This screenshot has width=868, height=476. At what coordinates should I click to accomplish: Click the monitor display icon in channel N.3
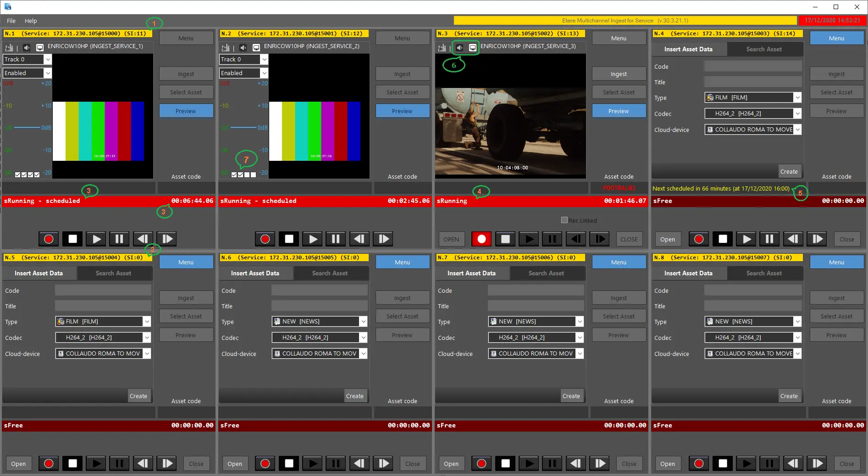point(472,48)
